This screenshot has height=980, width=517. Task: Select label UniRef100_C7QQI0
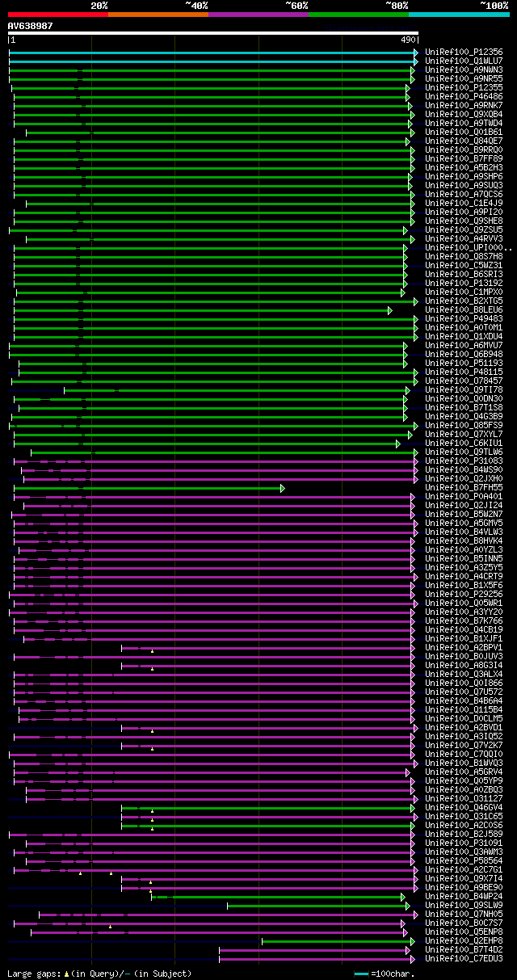click(x=464, y=754)
